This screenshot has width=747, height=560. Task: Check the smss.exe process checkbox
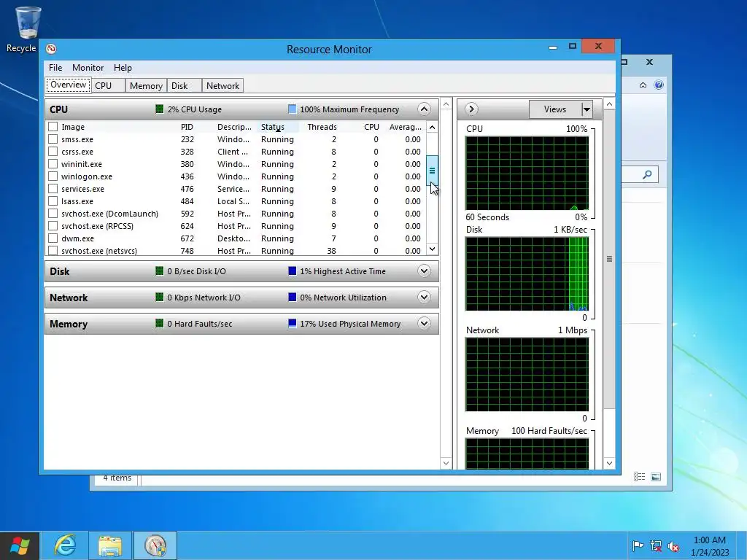(x=53, y=139)
